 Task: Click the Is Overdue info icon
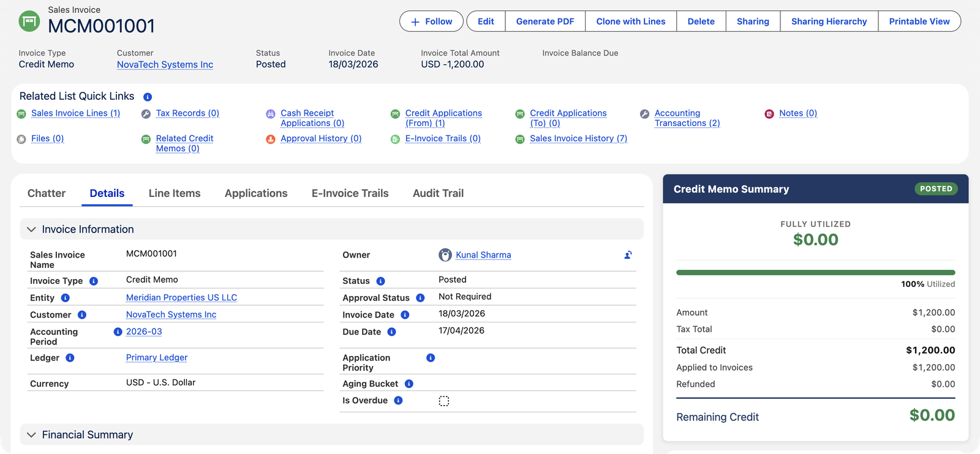pyautogui.click(x=399, y=401)
